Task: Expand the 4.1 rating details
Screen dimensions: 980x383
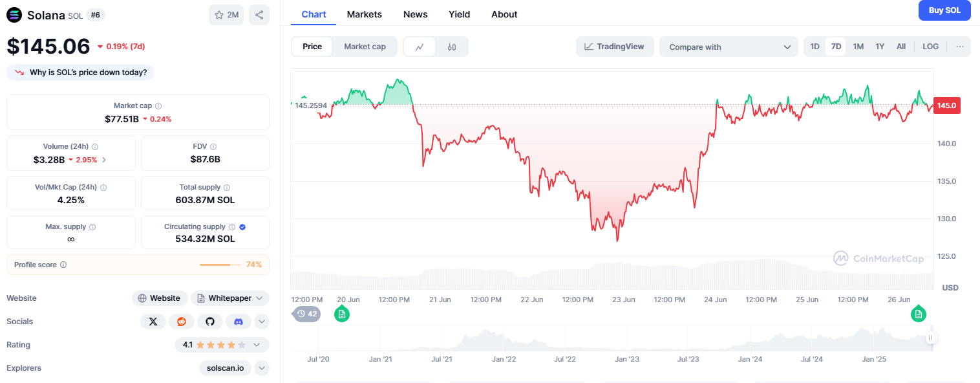Action: tap(222, 345)
